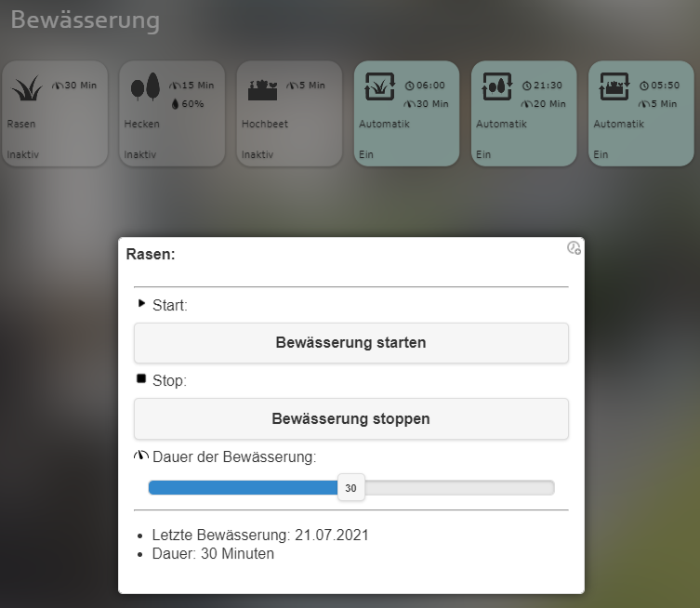Click the Ein status on 06:00 Automatik tile

366,155
